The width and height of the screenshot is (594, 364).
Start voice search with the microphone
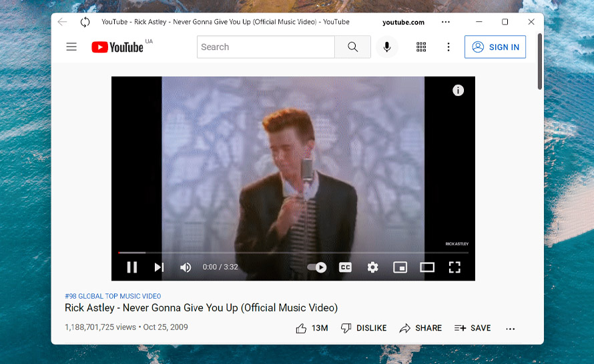click(x=387, y=47)
